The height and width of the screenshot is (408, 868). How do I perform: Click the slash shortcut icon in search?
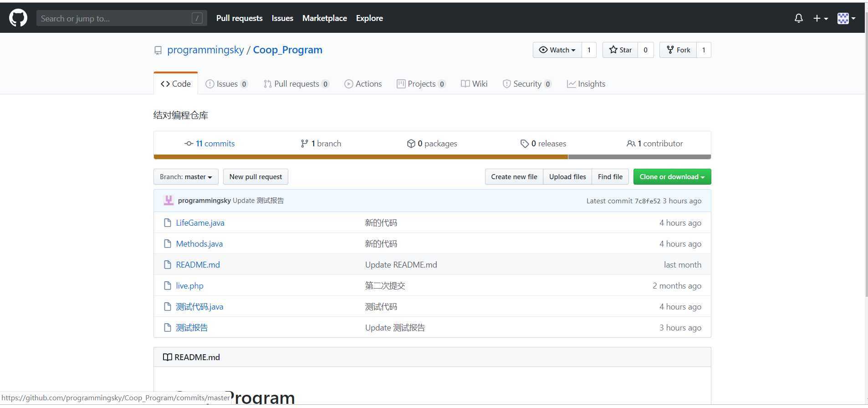[x=197, y=18]
